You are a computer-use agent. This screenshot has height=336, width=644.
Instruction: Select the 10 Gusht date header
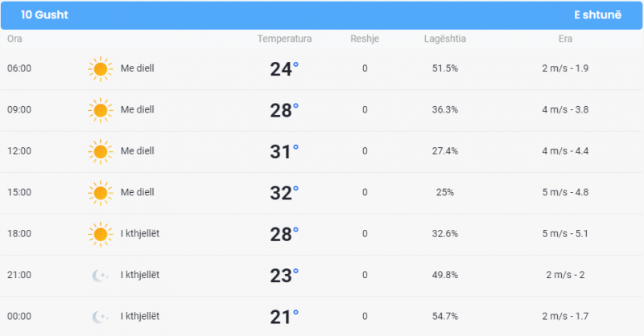point(44,14)
